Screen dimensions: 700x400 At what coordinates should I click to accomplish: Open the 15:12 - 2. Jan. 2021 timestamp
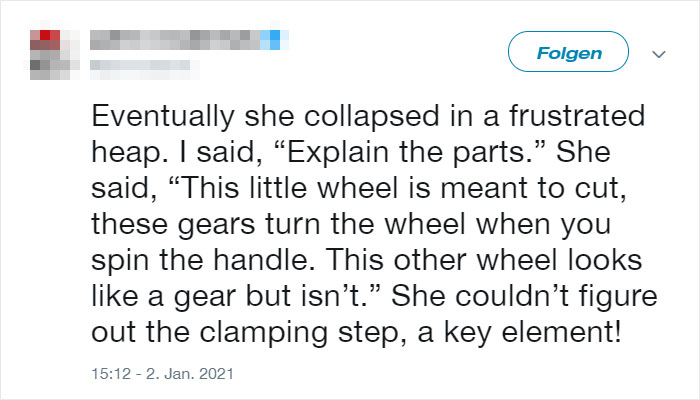pos(162,374)
